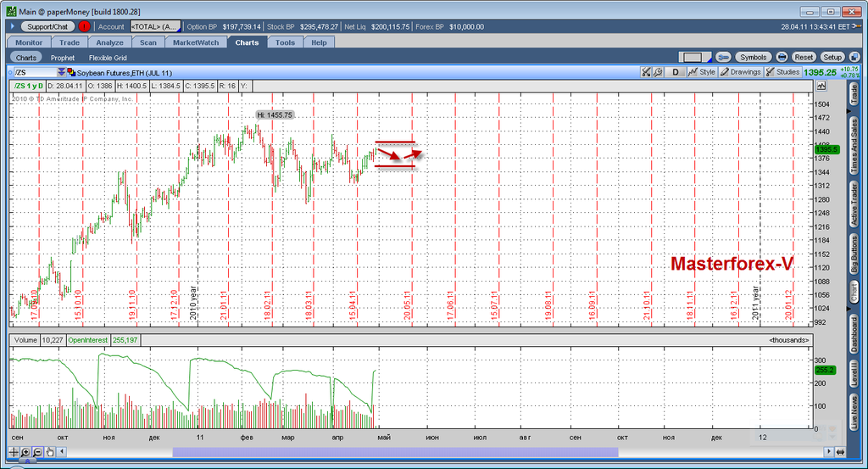Screen dimensions: 868x469
Task: Click the chart mode icon above price axis
Action: (821, 86)
